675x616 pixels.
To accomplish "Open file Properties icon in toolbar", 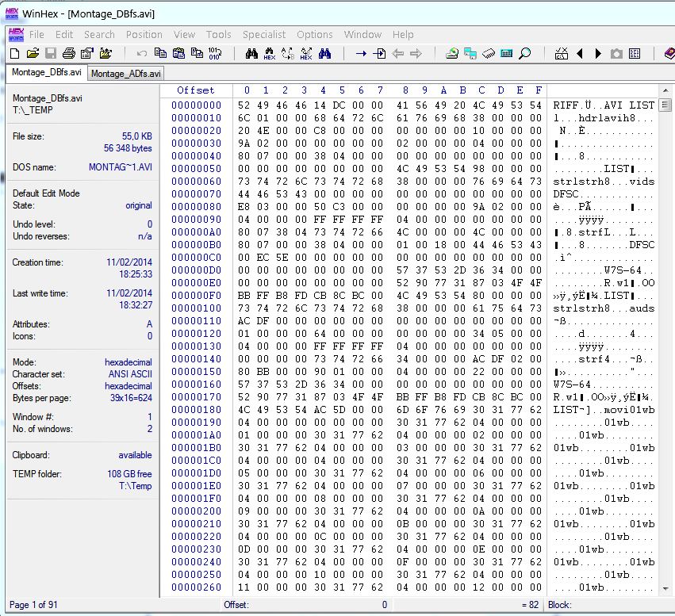I will click(x=87, y=53).
